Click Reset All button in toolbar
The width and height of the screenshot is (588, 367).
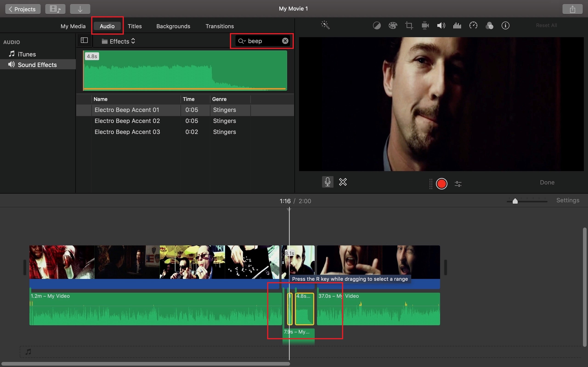pyautogui.click(x=546, y=25)
